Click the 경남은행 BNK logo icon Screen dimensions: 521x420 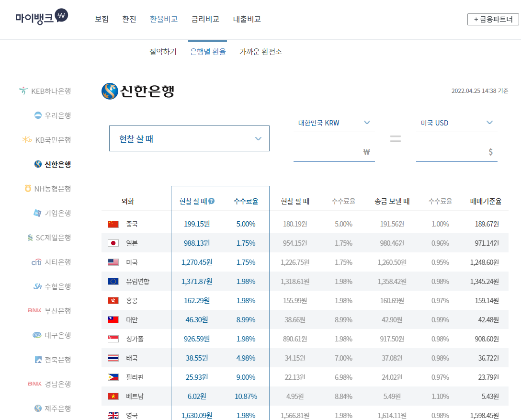[35, 384]
